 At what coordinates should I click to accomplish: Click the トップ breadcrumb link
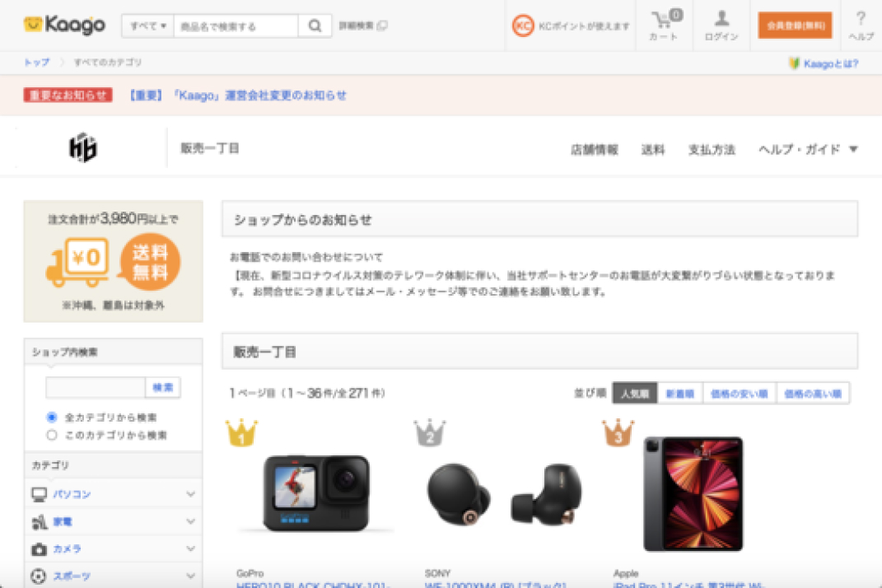pos(36,63)
